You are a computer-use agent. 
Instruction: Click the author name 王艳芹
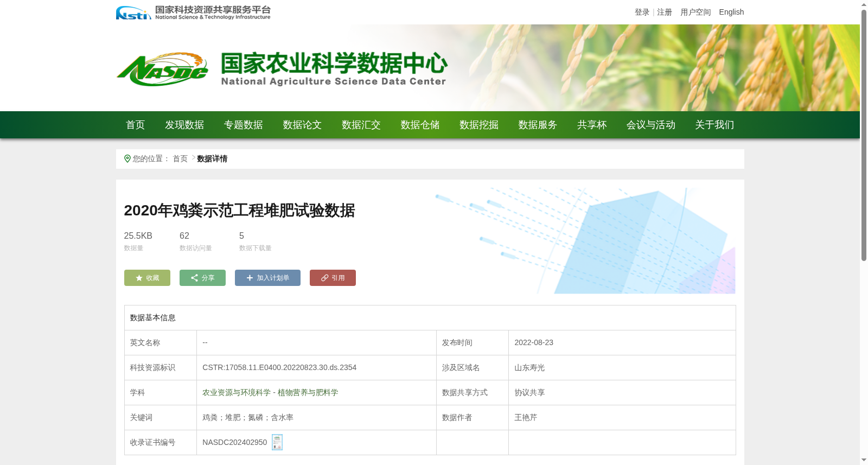526,417
